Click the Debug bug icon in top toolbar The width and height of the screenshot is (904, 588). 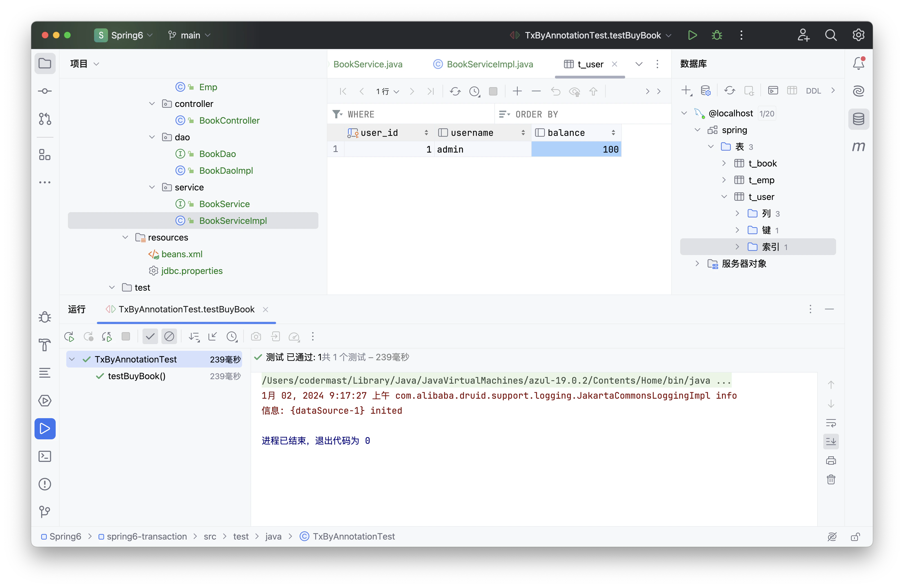coord(717,35)
